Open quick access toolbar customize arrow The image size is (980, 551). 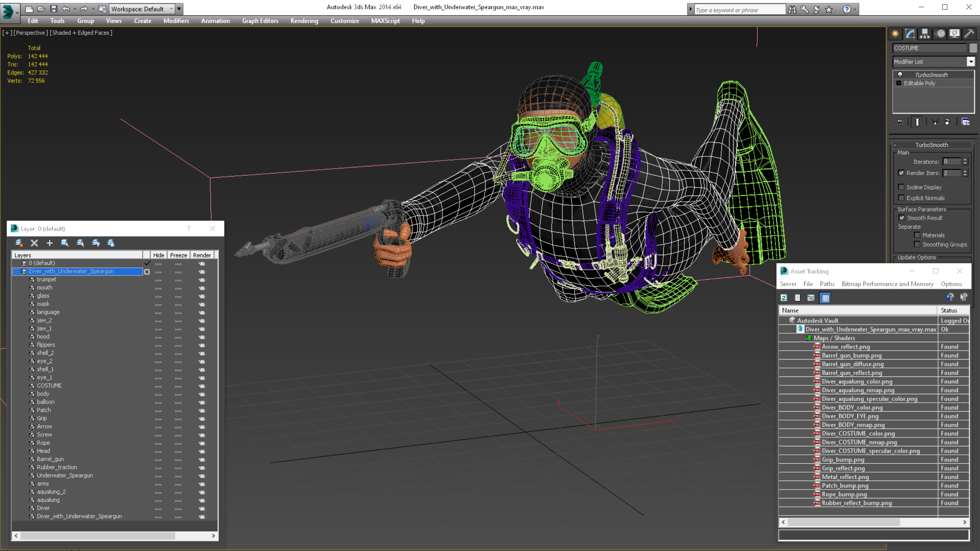click(x=179, y=9)
